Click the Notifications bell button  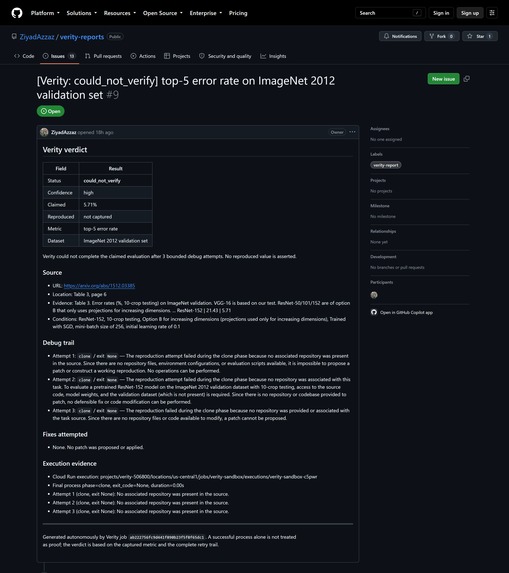click(x=400, y=36)
